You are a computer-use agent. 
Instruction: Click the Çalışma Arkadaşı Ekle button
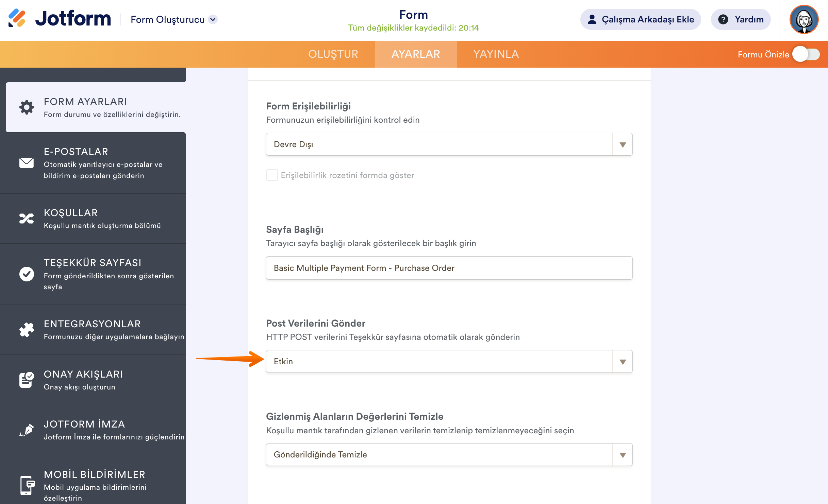point(640,19)
